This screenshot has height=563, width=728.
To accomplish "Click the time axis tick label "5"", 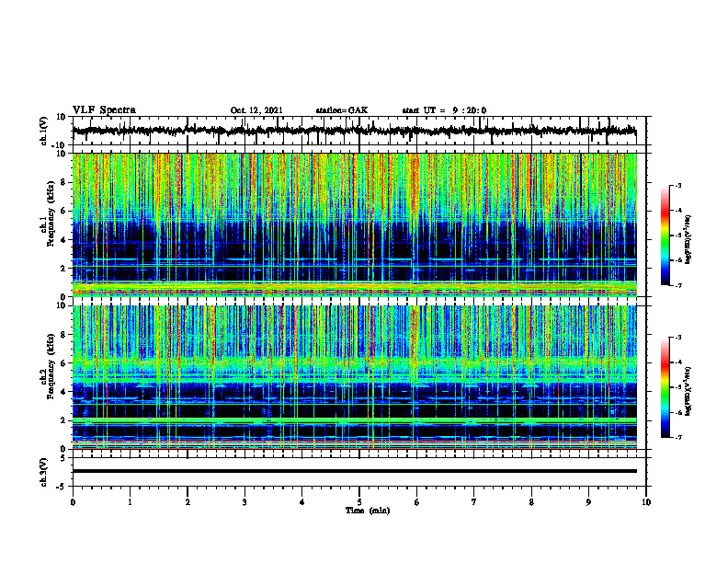I will [359, 502].
